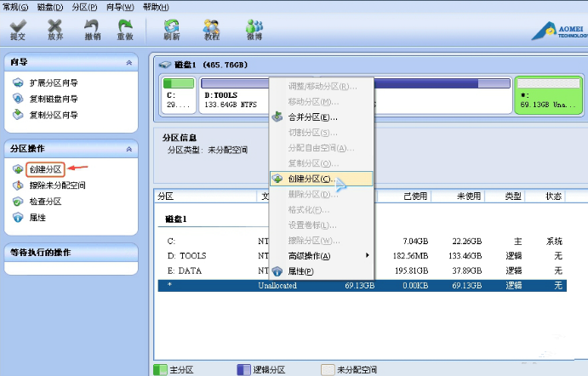588x376 pixels.
Task: Select the D: TOOLS partition bar
Action: click(233, 99)
